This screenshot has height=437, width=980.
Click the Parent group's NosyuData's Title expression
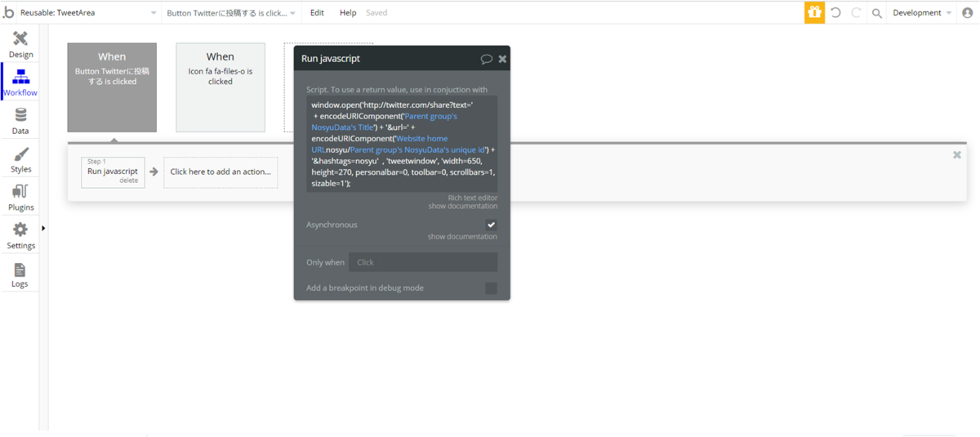pos(384,122)
